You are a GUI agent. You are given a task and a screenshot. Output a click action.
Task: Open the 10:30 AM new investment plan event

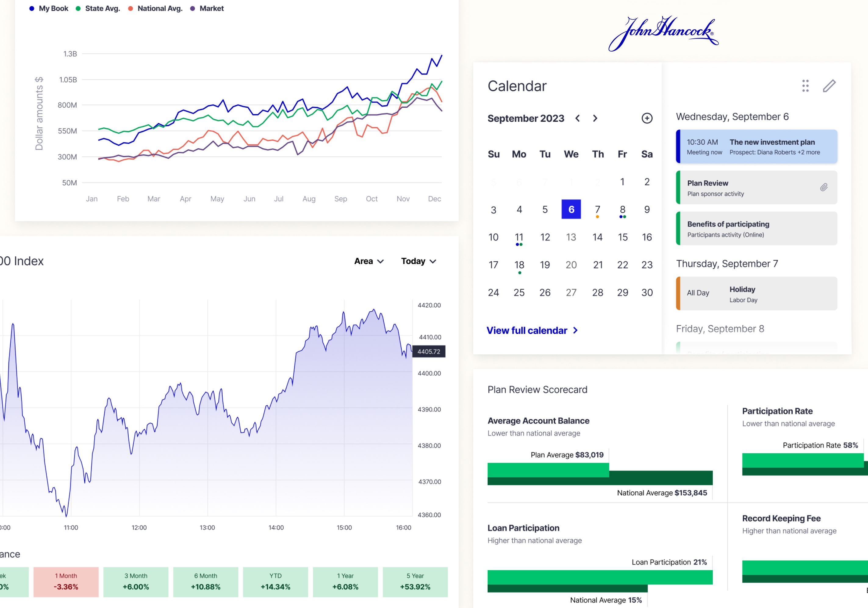point(756,147)
